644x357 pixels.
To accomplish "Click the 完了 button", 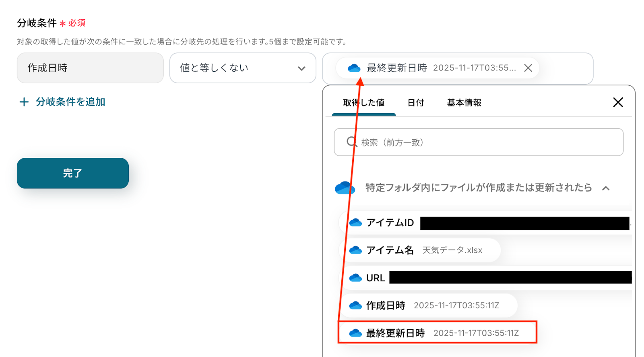I will tap(73, 173).
